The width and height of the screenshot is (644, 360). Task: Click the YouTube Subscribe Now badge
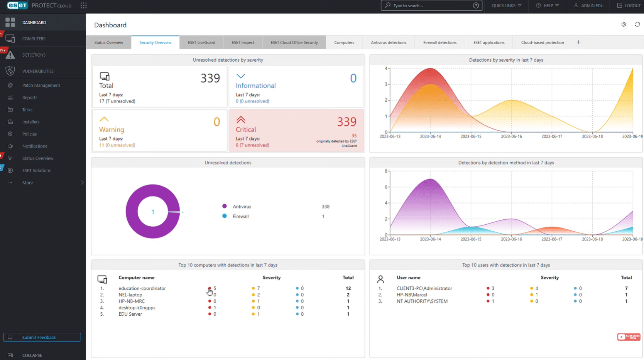(x=629, y=337)
